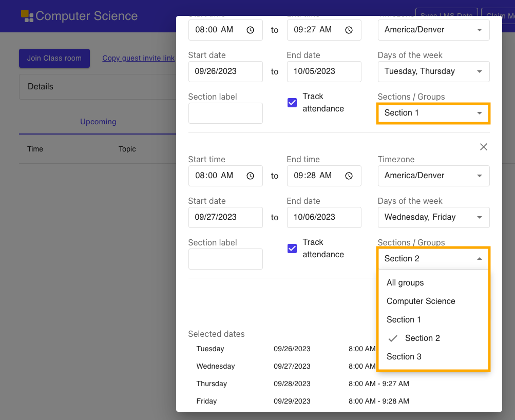Open clock picker for 09:27 AM end time
The width and height of the screenshot is (515, 420).
pyautogui.click(x=349, y=30)
